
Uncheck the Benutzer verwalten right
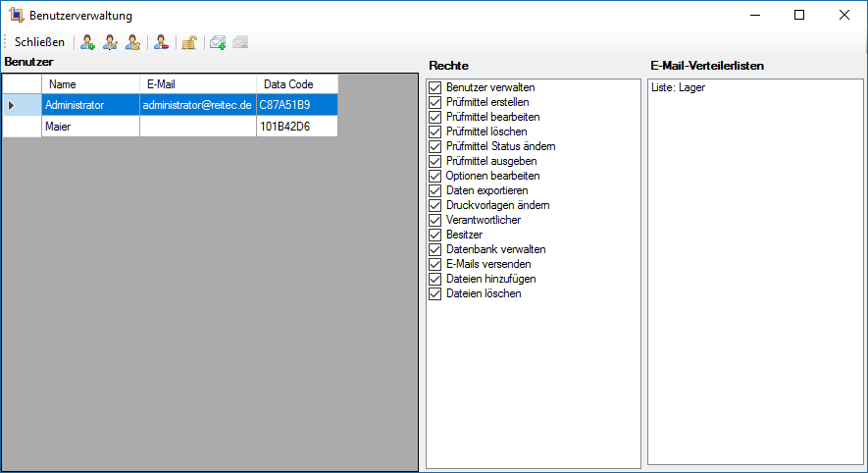pos(435,88)
